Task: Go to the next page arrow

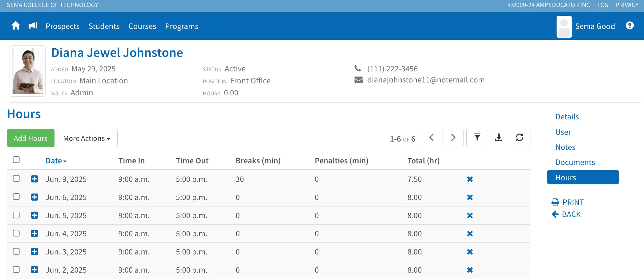Action: [x=453, y=138]
